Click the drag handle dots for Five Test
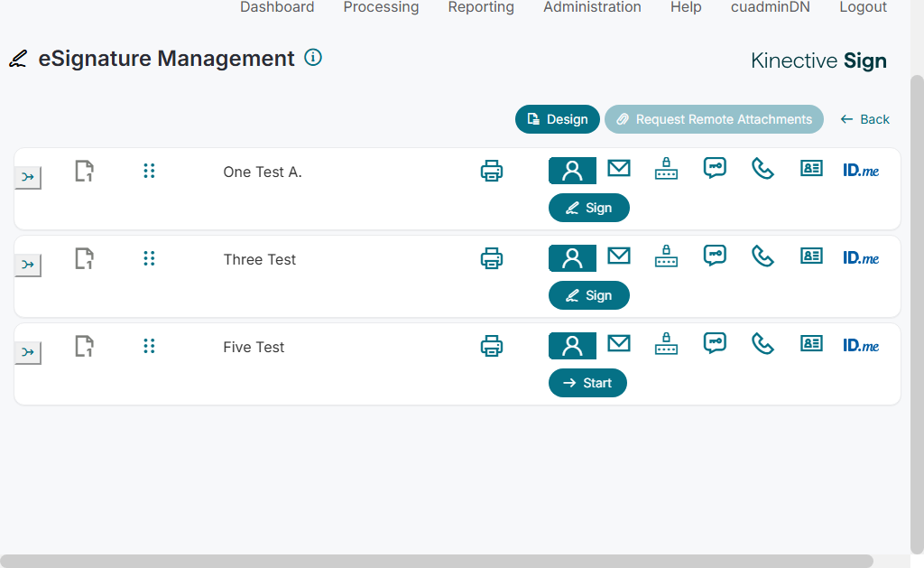The height and width of the screenshot is (568, 924). pos(149,346)
